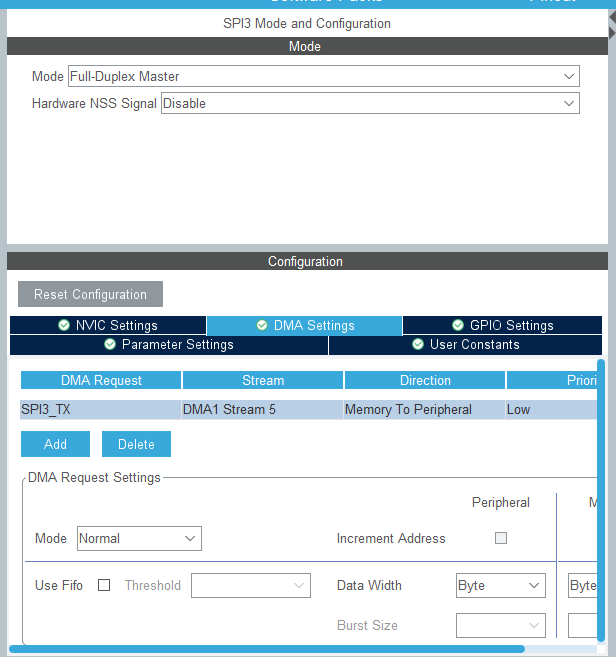Click the vertical scrollbar of the DMA settings
The image size is (616, 657).
point(601,501)
